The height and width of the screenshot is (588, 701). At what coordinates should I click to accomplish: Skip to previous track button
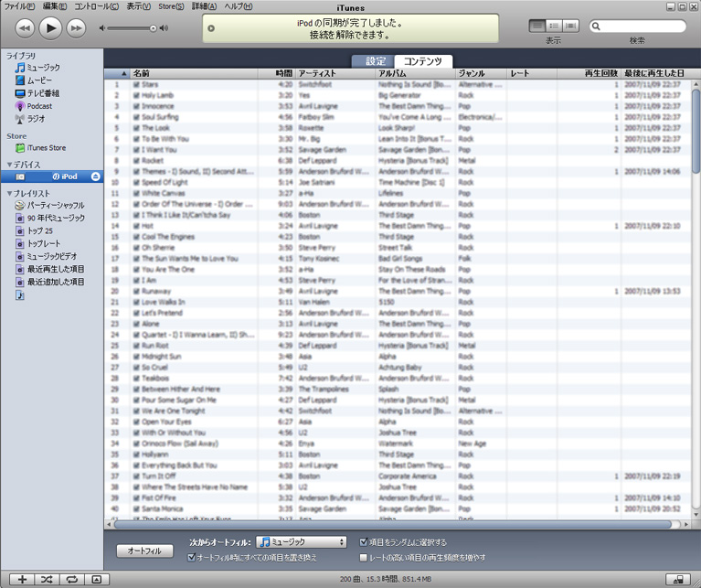(x=25, y=28)
